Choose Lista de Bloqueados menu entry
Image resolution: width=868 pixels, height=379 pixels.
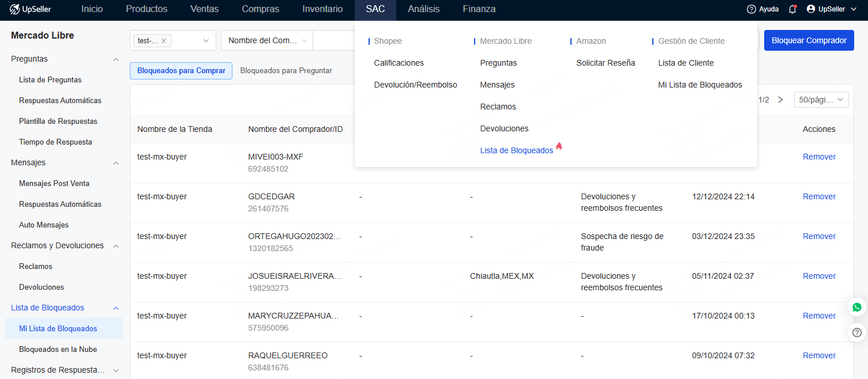click(x=517, y=150)
